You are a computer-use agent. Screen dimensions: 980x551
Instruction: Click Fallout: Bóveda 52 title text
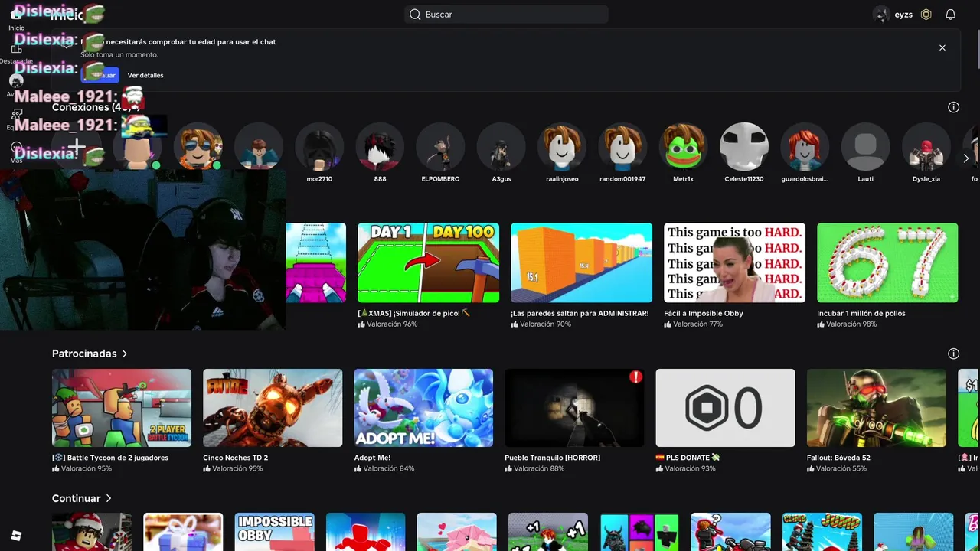tap(838, 458)
